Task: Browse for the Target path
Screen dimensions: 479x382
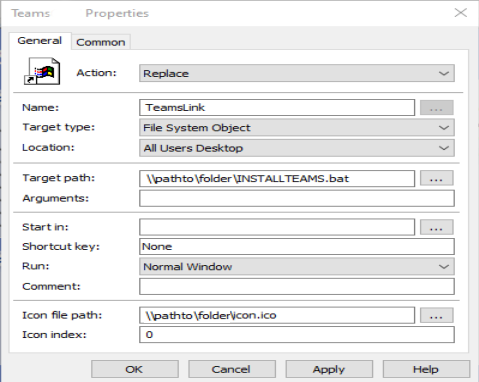Action: [436, 178]
